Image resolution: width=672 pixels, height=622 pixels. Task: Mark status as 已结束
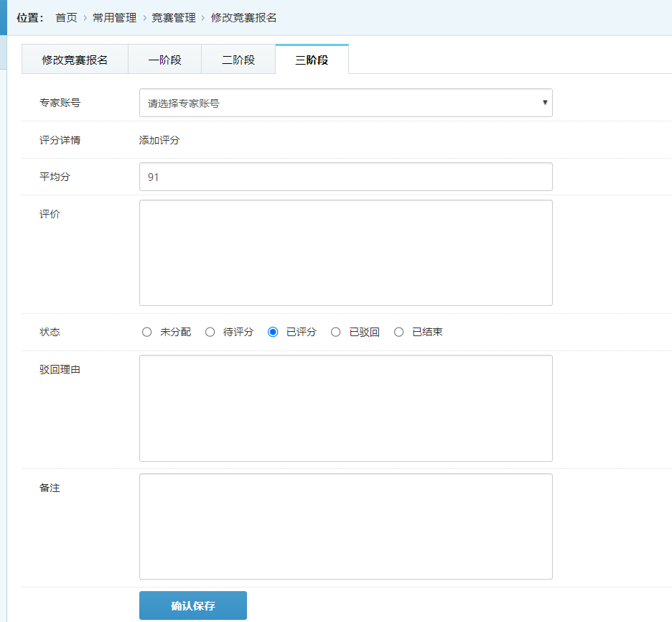(399, 332)
